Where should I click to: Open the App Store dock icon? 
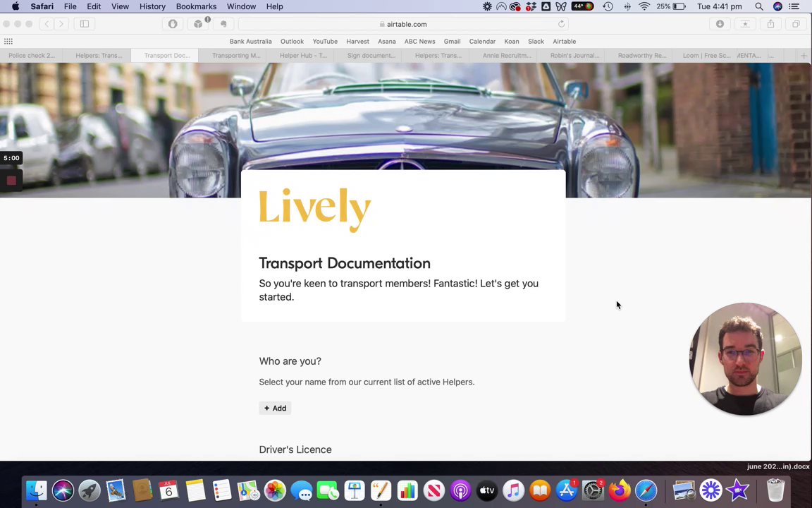click(567, 490)
